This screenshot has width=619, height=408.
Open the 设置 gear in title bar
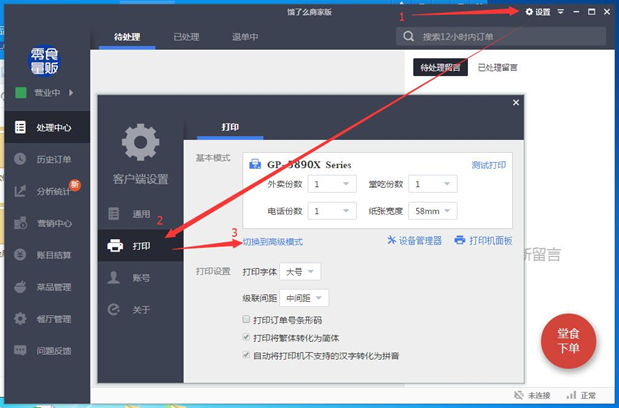pos(538,12)
